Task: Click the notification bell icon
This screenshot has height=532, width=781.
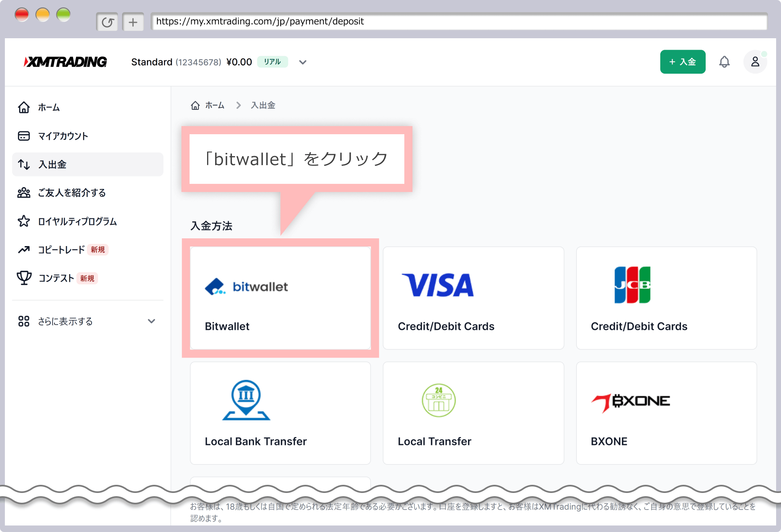Action: tap(724, 62)
